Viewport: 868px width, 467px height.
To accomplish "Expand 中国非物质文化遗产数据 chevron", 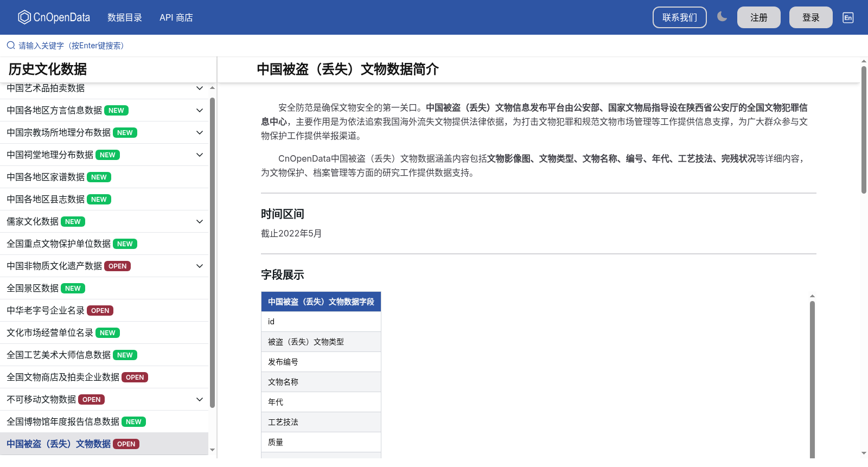I will [200, 266].
